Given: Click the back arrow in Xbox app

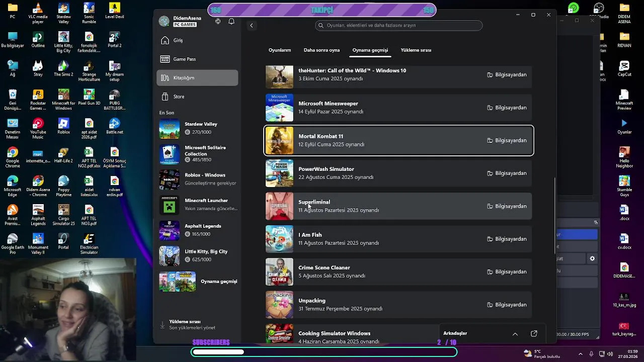Looking at the screenshot, I should (252, 25).
